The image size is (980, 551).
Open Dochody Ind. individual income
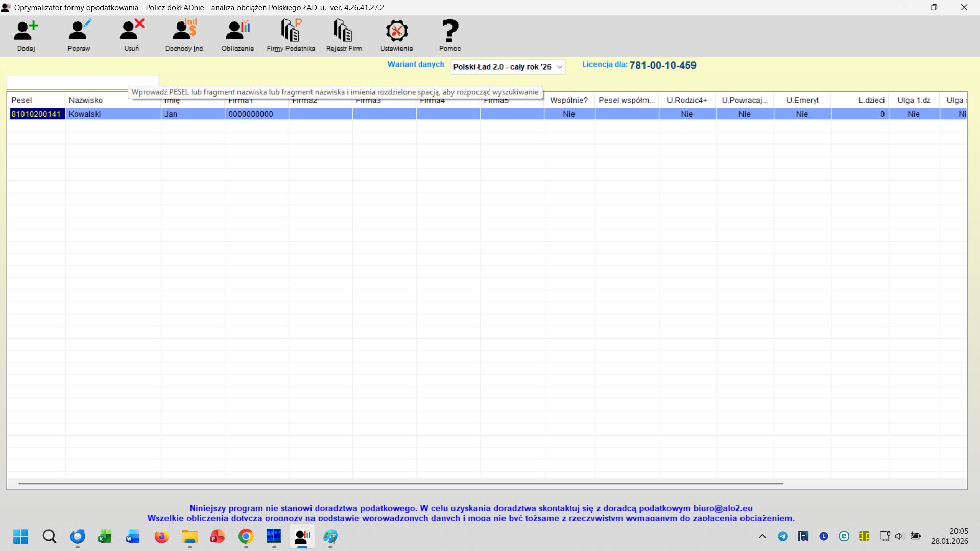(x=184, y=35)
